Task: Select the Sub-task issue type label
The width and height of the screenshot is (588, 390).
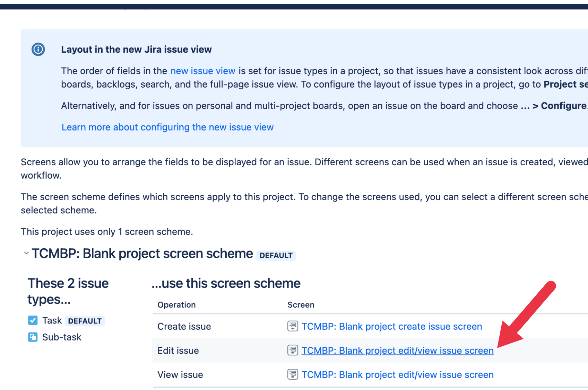Action: click(x=62, y=337)
